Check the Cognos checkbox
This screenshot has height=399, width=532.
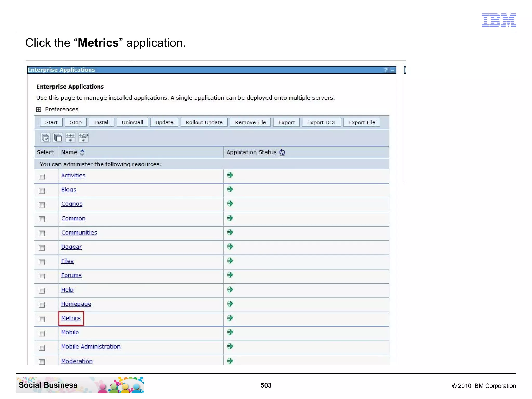[42, 205]
